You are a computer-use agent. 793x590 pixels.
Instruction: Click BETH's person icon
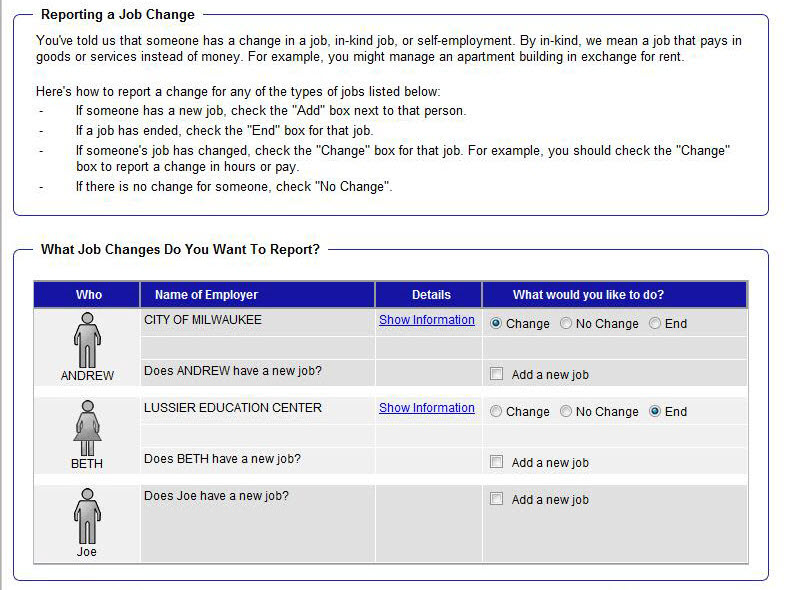87,427
